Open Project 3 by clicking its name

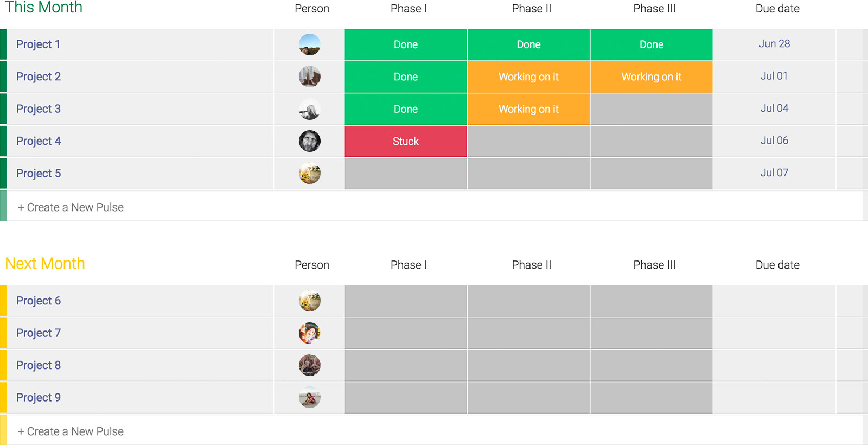[39, 109]
